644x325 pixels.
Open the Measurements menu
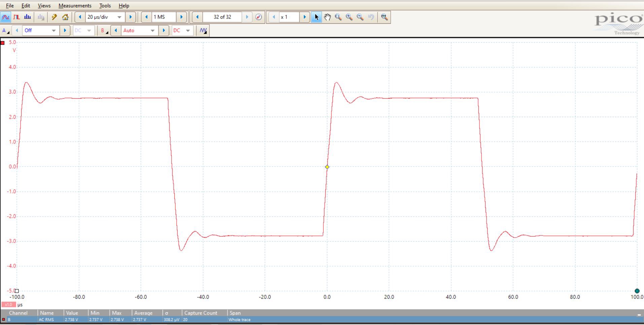tap(75, 6)
